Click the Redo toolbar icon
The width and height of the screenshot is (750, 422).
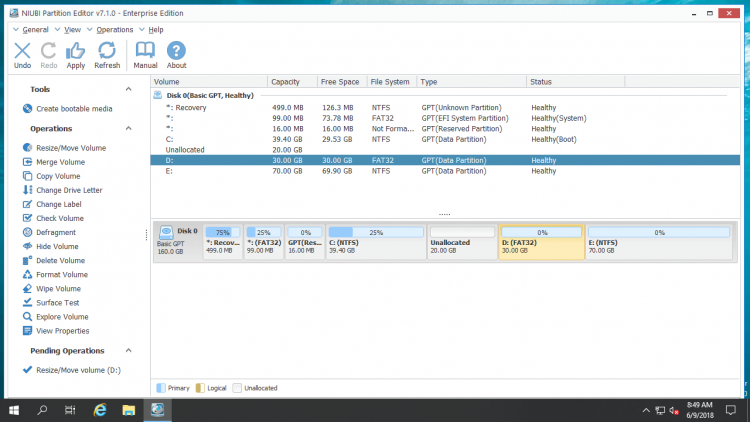(x=48, y=55)
